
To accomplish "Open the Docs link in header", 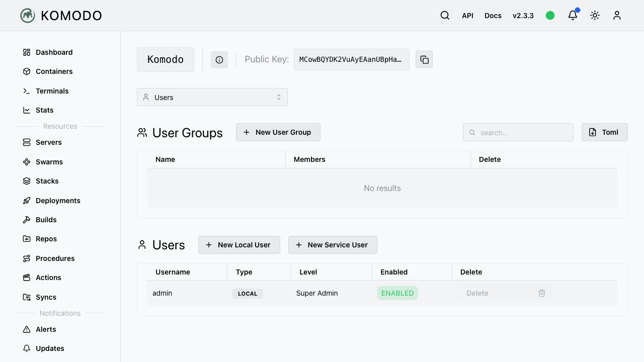I will pyautogui.click(x=493, y=16).
